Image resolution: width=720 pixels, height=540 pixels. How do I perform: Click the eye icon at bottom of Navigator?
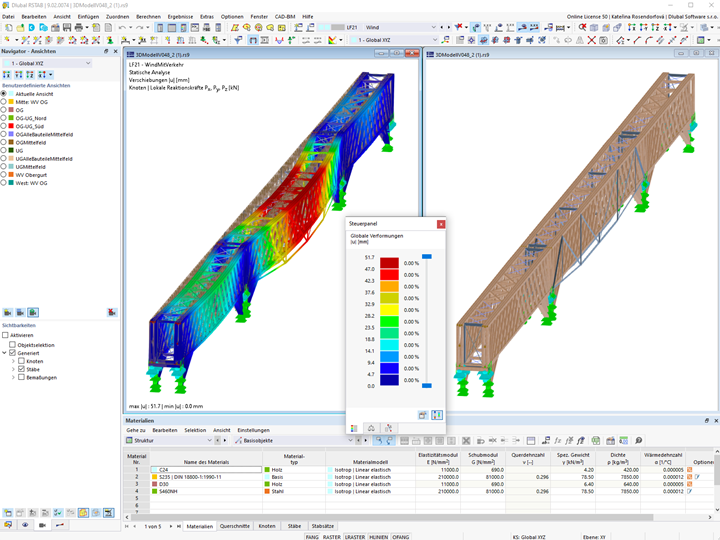point(25,525)
